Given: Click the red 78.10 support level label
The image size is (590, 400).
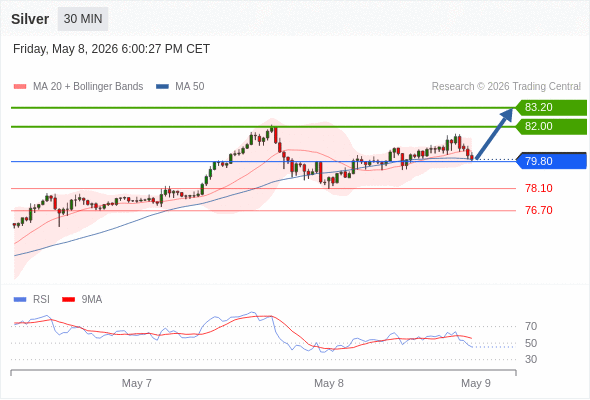Looking at the screenshot, I should pyautogui.click(x=539, y=188).
